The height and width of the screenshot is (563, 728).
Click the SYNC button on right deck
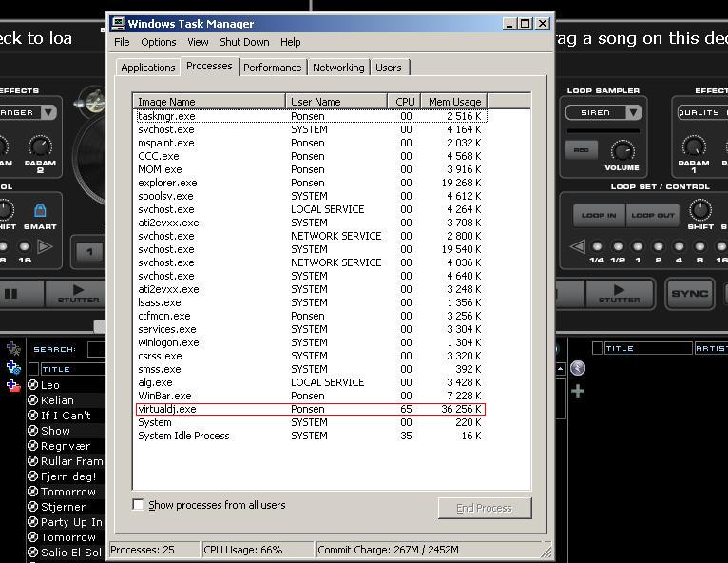pos(689,294)
